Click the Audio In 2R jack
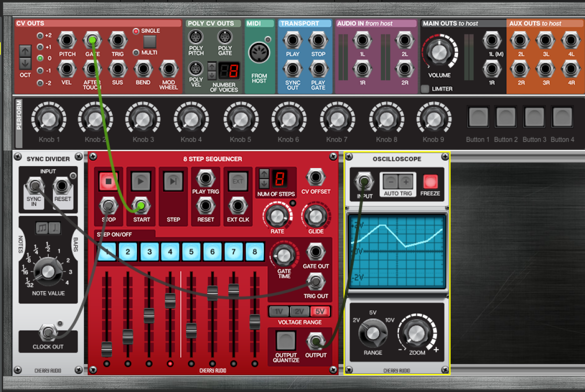Screen dimensions: 585x392 pos(404,69)
